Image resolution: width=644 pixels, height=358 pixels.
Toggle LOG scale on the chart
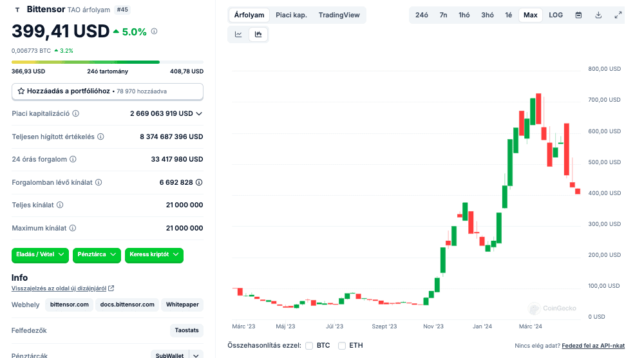point(556,15)
